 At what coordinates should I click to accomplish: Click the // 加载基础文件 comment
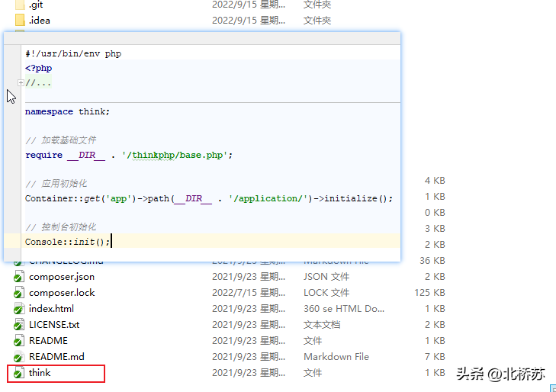click(x=61, y=140)
